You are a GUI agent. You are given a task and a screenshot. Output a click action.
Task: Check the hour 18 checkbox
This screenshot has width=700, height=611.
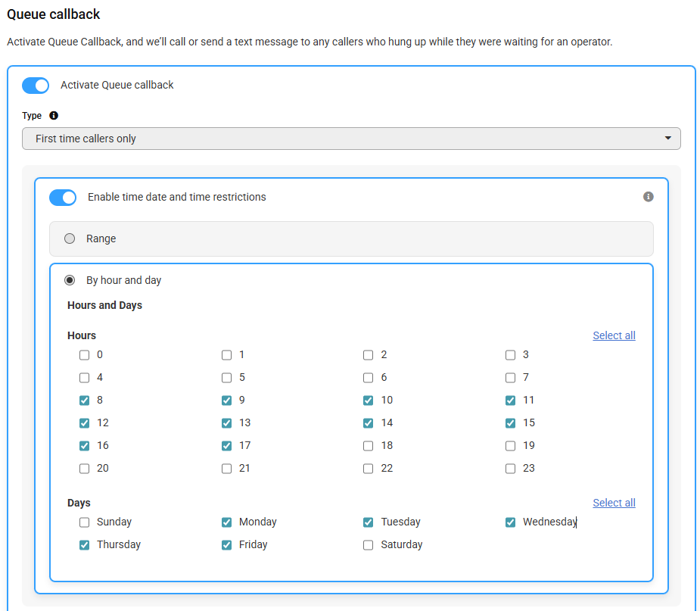pyautogui.click(x=369, y=446)
